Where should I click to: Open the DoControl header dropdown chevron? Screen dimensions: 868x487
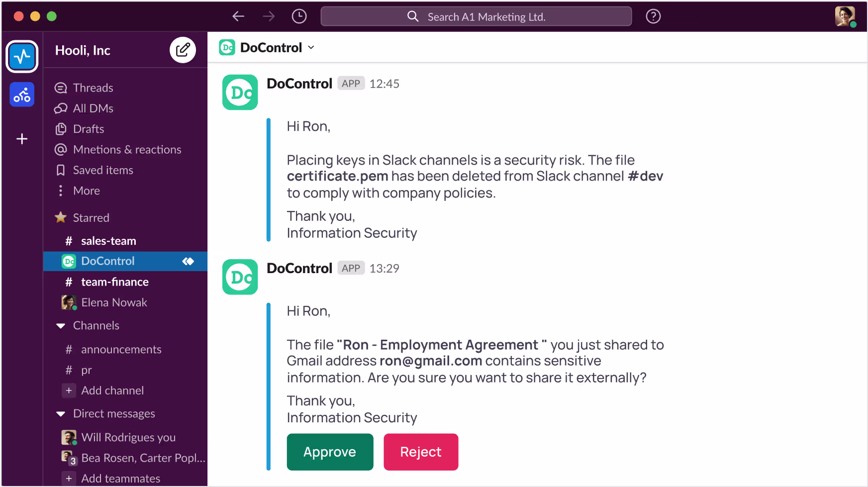311,48
